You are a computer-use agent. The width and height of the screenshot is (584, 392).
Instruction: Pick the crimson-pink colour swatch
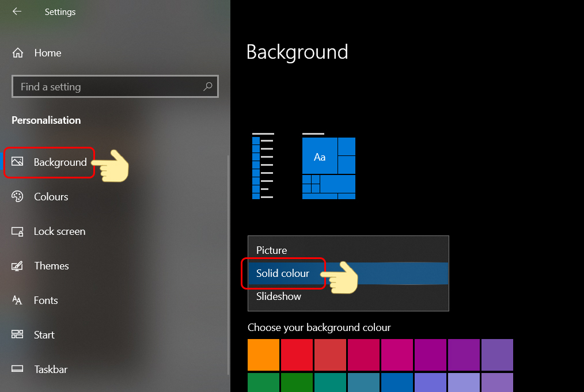(363, 355)
